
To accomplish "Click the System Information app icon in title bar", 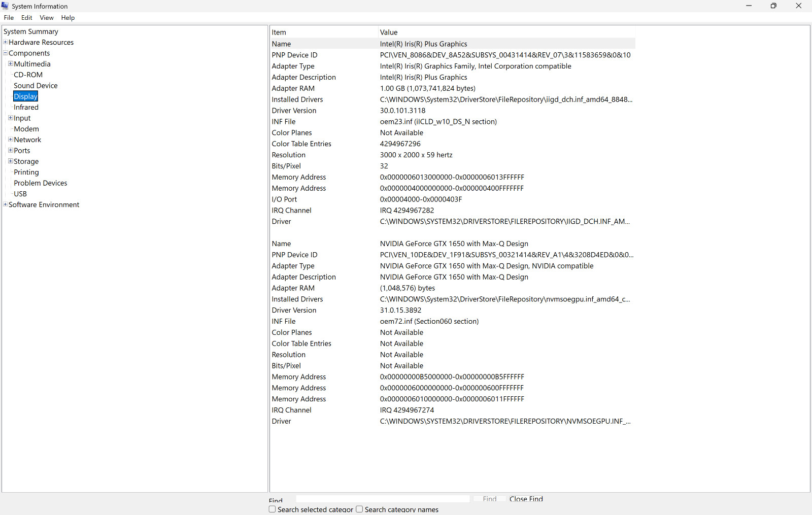I will click(x=5, y=6).
